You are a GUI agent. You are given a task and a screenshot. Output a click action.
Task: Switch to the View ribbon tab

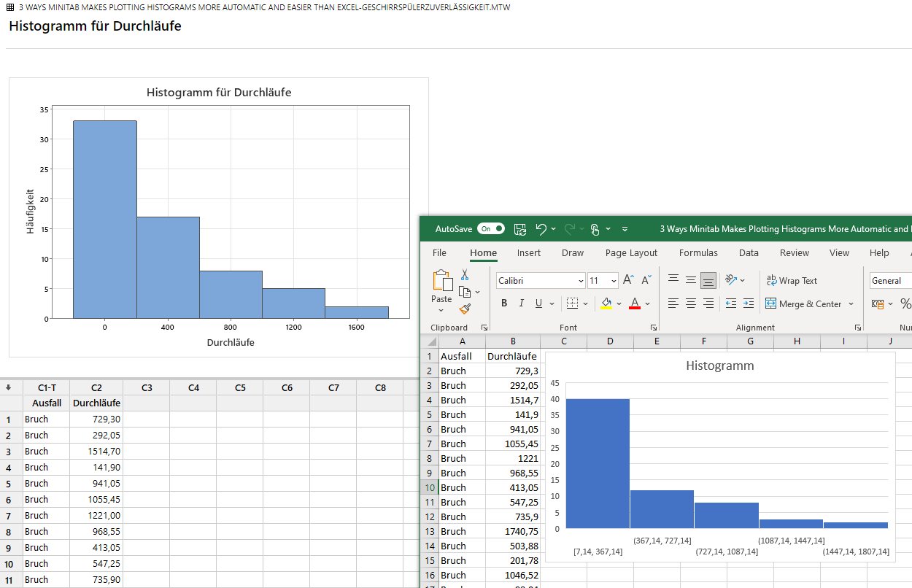tap(839, 252)
